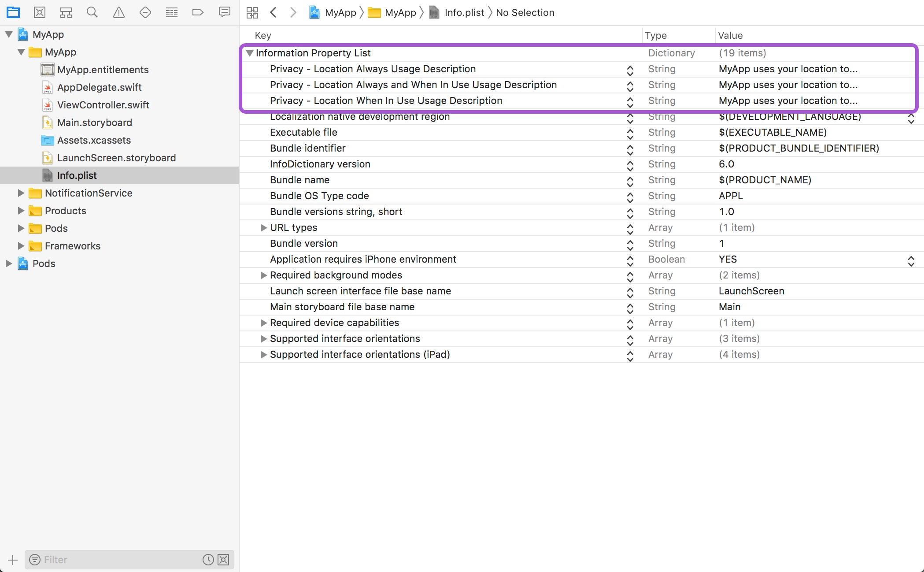Add a new file with plus button
The image size is (924, 572).
tap(13, 560)
